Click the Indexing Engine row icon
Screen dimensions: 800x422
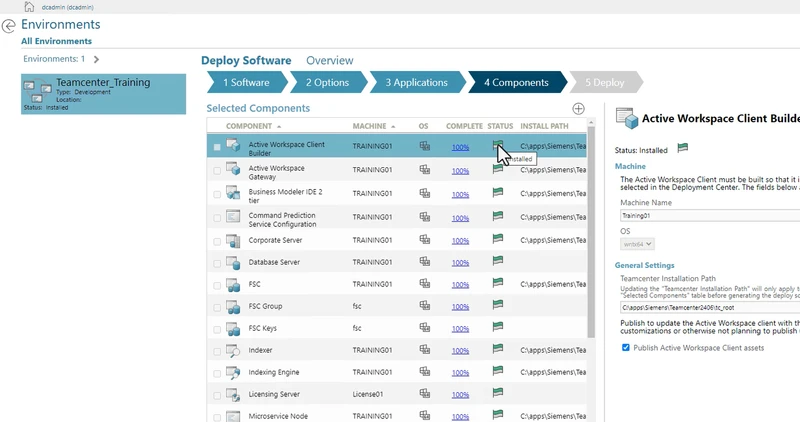tap(233, 372)
